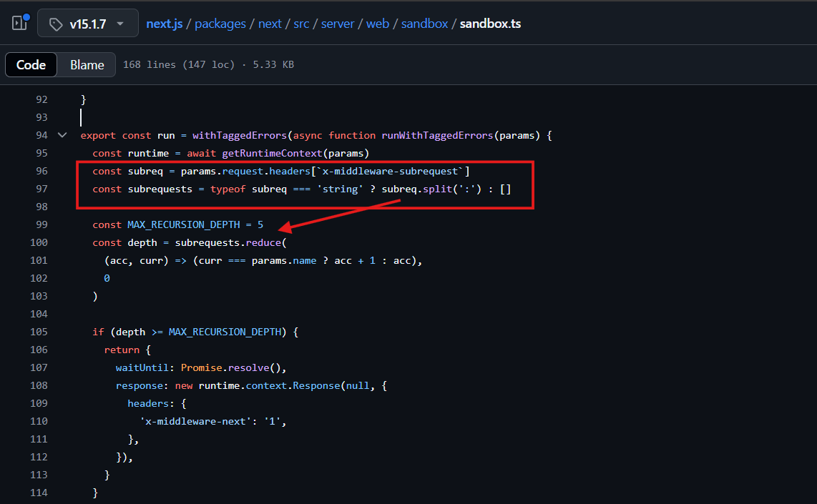Click MAX_RECURSION_DEPTH on line 99
Viewport: 817px width, 504px height.
pos(184,224)
